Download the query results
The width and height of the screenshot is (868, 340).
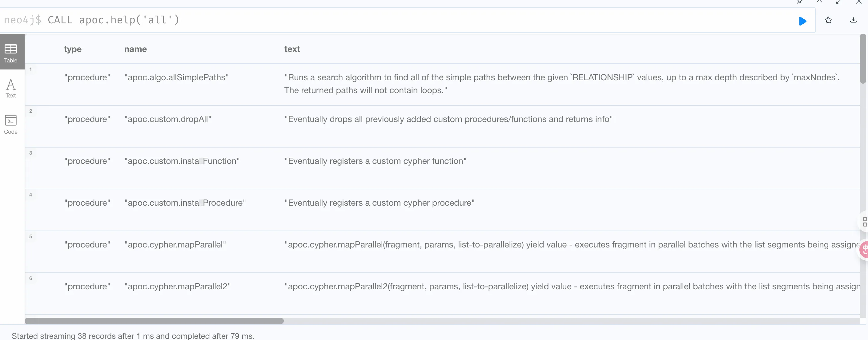tap(854, 21)
